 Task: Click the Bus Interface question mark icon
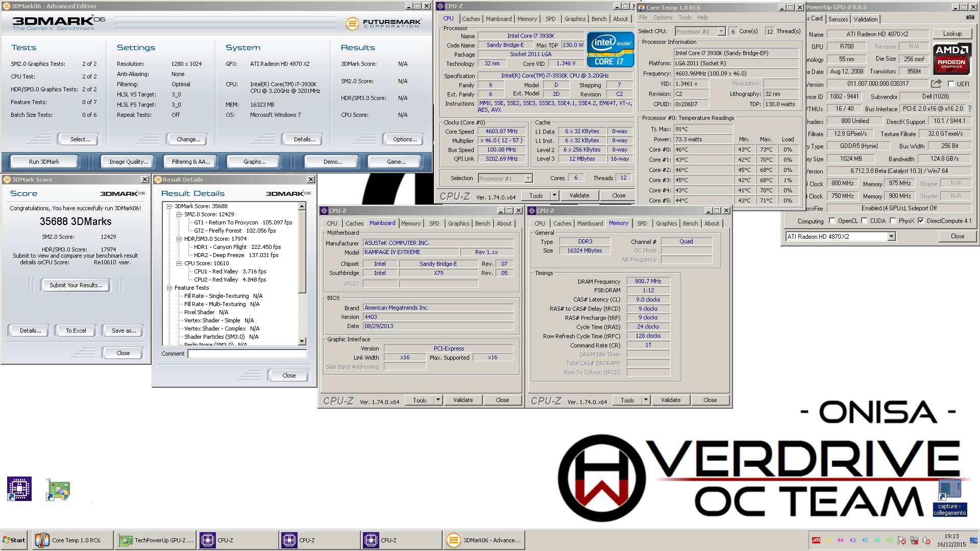[970, 109]
